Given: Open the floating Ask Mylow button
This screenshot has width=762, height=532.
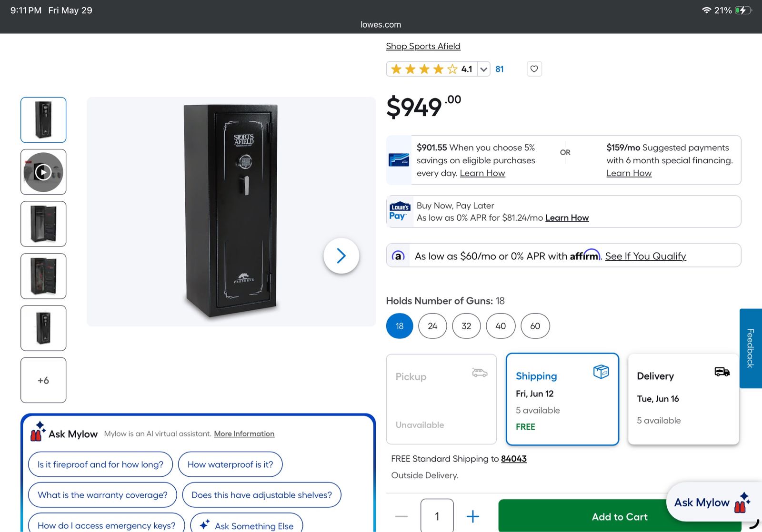Looking at the screenshot, I should [x=713, y=502].
